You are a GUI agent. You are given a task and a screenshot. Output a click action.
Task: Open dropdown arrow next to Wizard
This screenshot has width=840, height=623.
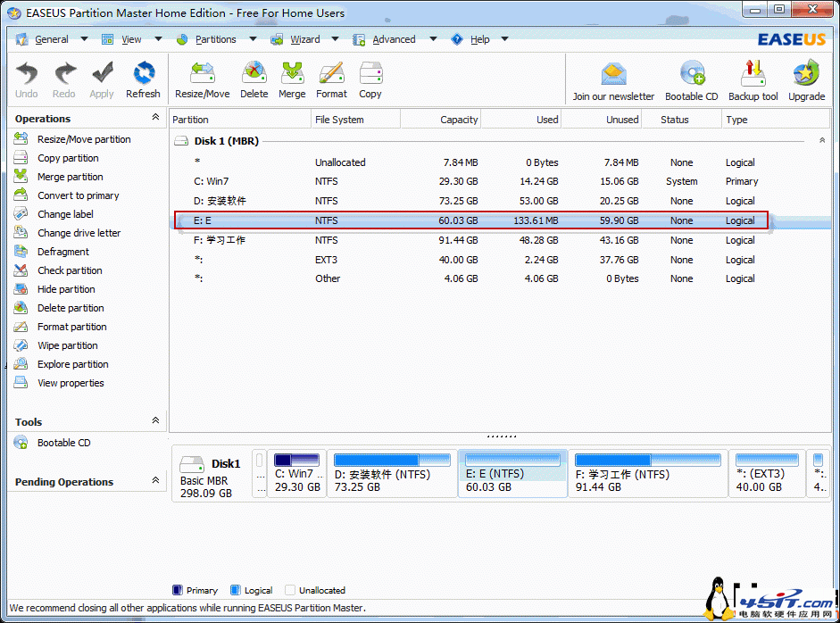pos(336,39)
